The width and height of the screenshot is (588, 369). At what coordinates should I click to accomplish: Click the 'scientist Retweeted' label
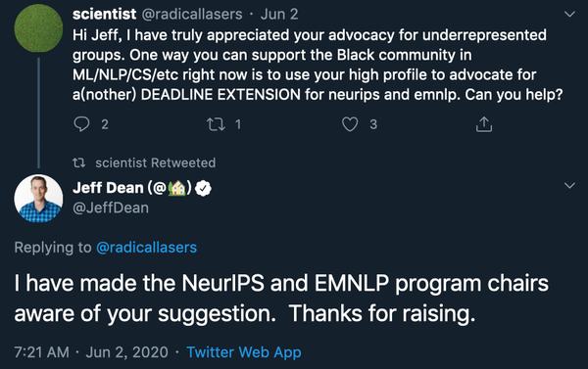pyautogui.click(x=155, y=162)
